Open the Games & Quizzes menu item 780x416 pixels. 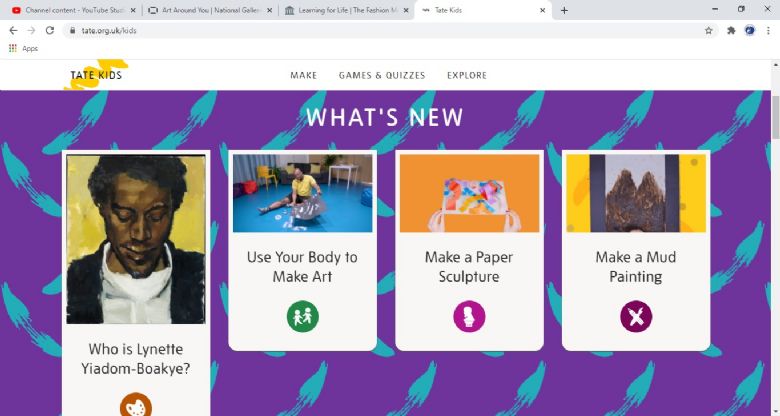[x=382, y=76]
